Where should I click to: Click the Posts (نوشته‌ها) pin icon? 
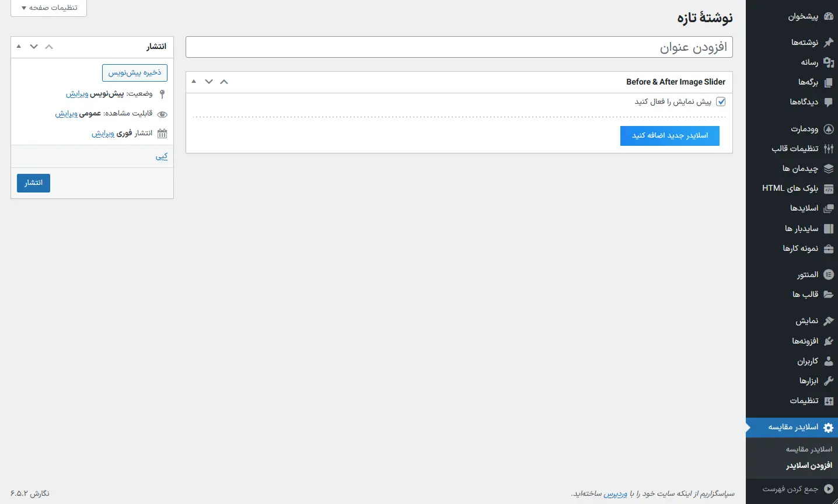[x=828, y=42]
